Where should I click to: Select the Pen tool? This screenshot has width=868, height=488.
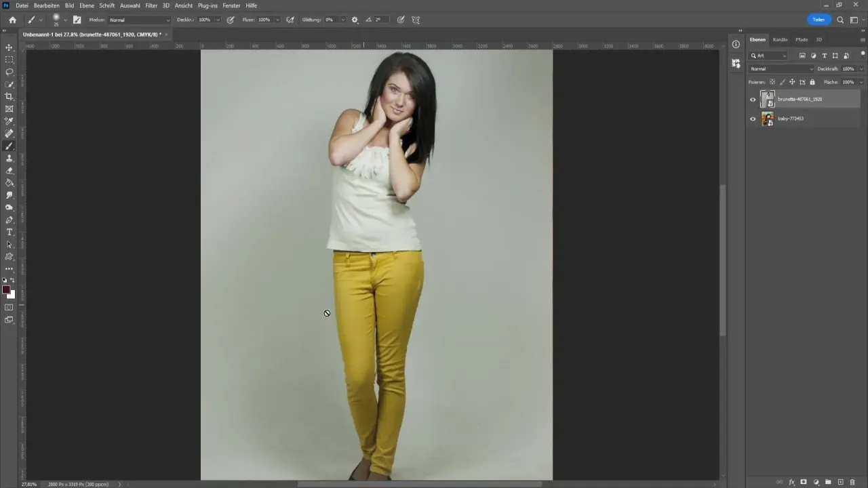[9, 220]
